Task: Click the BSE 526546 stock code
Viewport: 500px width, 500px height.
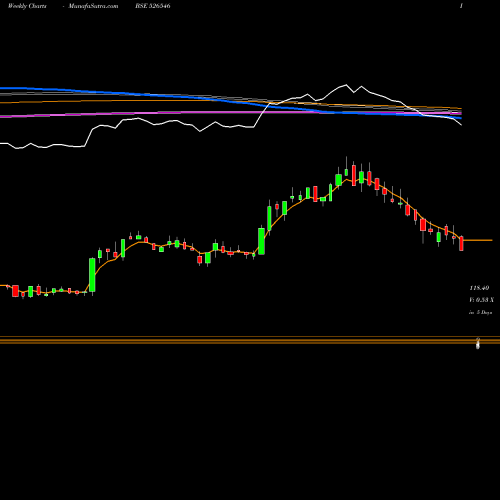Action: [x=153, y=6]
